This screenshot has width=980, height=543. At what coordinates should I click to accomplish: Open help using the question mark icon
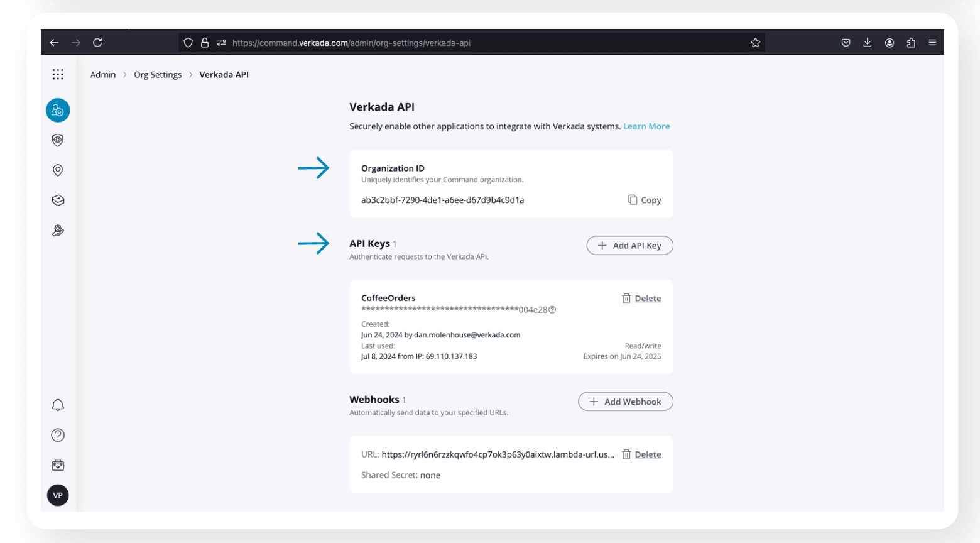58,435
